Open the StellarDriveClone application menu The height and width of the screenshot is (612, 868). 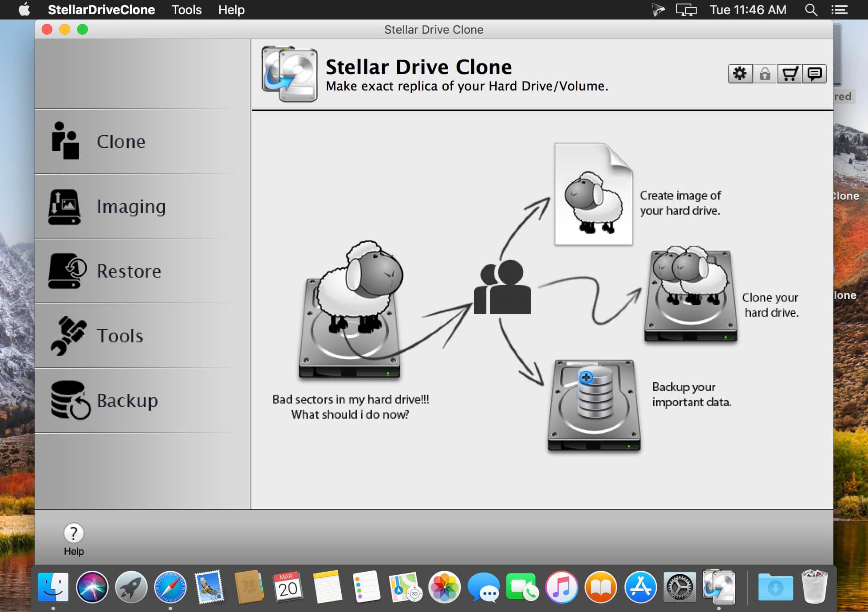101,10
